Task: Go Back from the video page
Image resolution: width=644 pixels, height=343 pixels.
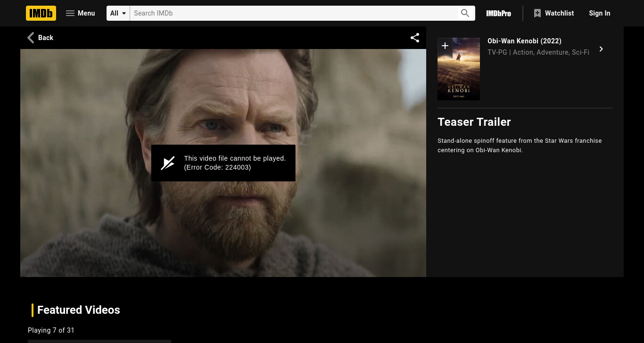Action: tap(40, 38)
